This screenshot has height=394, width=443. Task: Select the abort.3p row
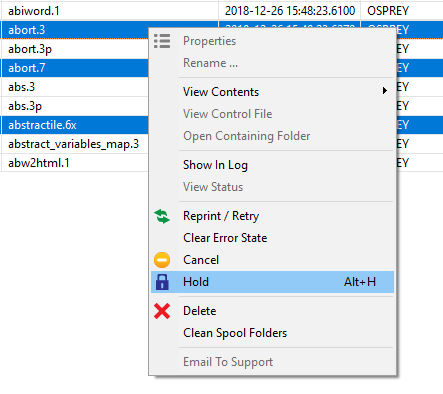pos(74,49)
